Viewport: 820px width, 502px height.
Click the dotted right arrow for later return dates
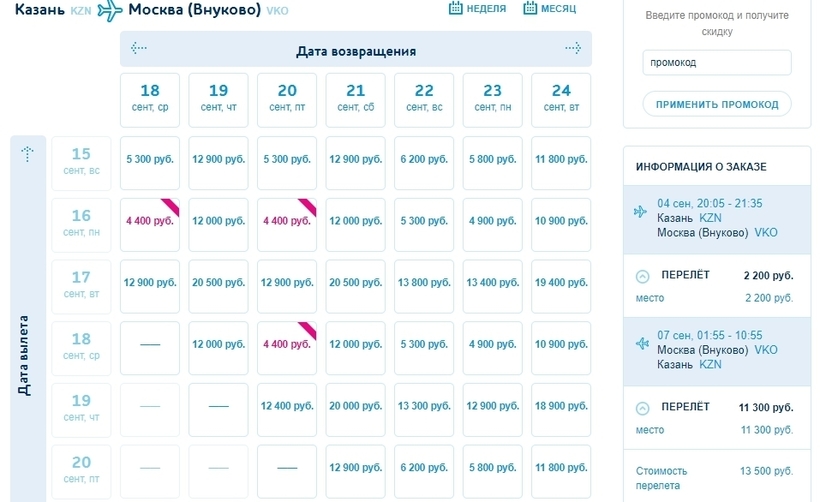[x=572, y=48]
